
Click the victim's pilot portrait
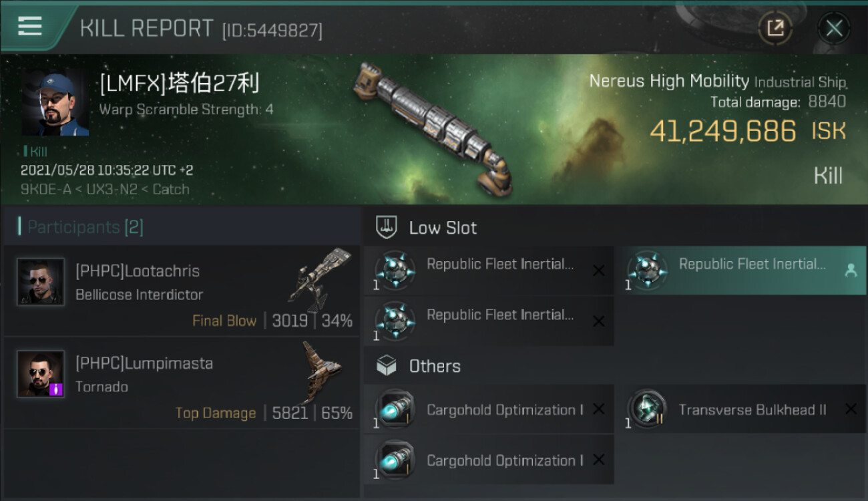(x=55, y=102)
